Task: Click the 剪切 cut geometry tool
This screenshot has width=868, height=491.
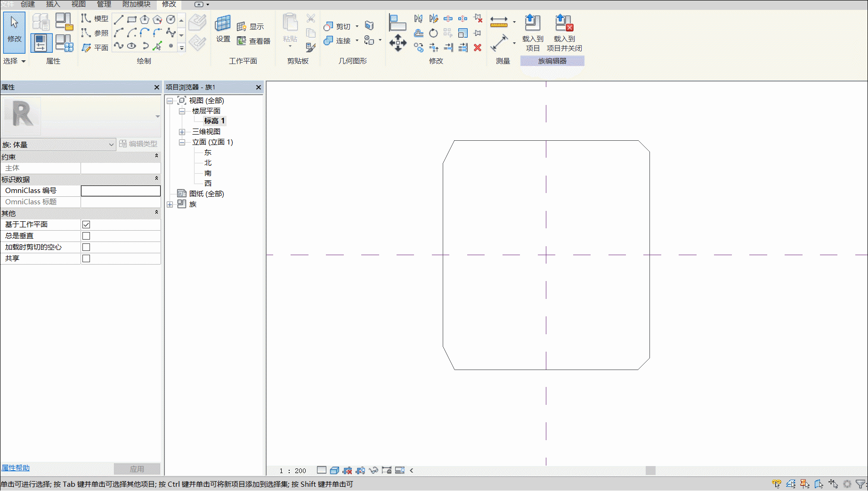Action: click(x=337, y=26)
